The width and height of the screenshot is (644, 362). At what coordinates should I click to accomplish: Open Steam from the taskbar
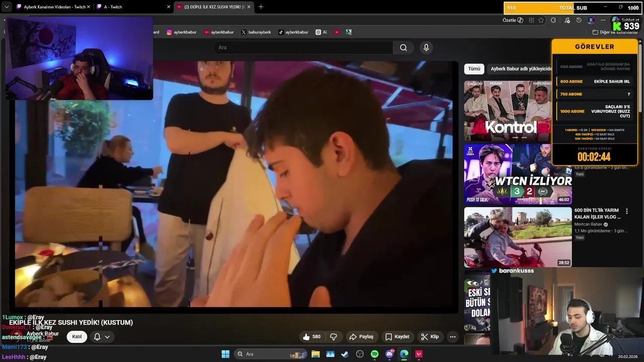[345, 354]
